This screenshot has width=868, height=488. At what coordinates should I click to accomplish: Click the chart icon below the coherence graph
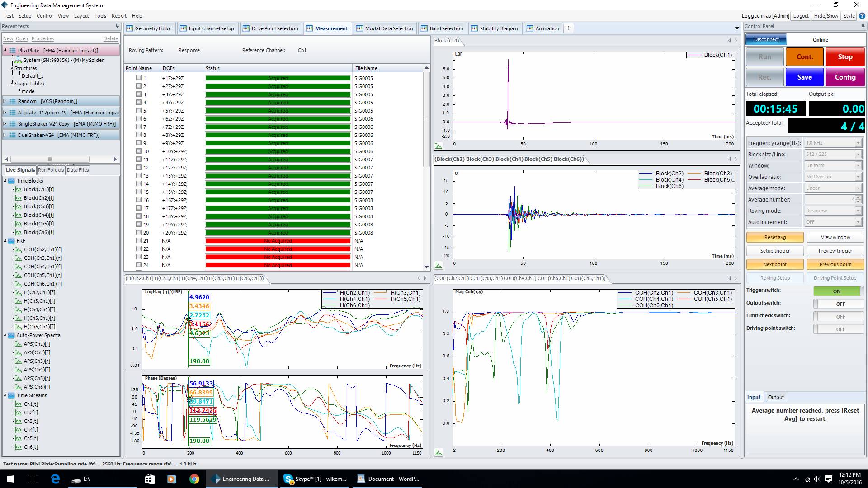tap(438, 452)
